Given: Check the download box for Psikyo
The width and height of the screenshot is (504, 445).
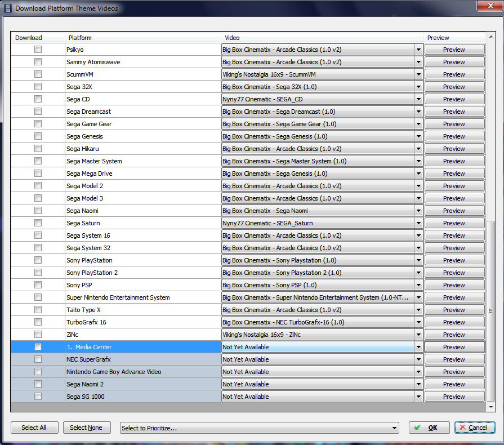Looking at the screenshot, I should point(38,49).
